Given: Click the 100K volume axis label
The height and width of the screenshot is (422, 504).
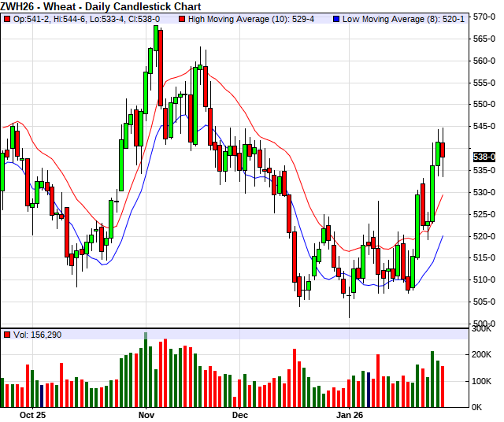Looking at the screenshot, I should [483, 381].
